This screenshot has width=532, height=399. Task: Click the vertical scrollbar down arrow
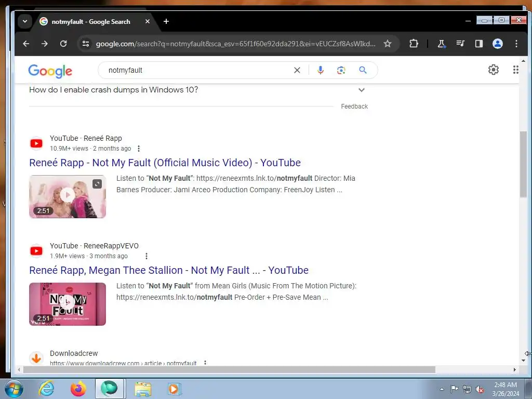(524, 361)
